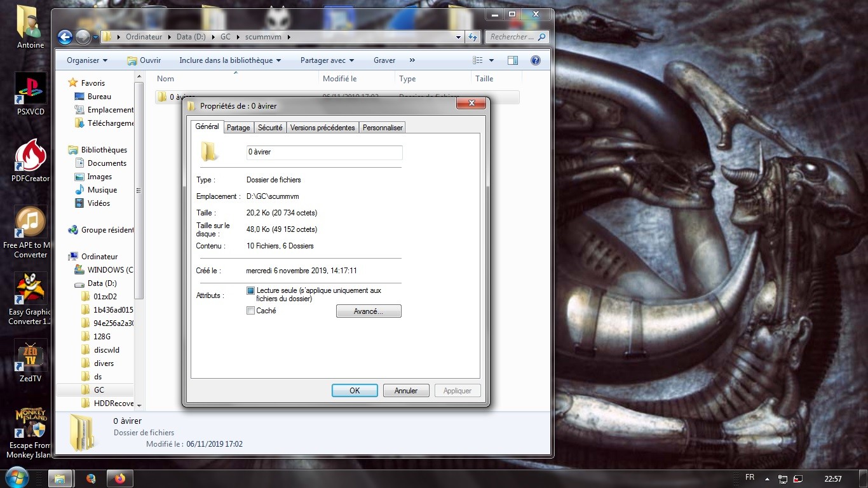Image resolution: width=868 pixels, height=488 pixels.
Task: Select the Free APE to MP3 Converter icon
Action: tap(30, 232)
